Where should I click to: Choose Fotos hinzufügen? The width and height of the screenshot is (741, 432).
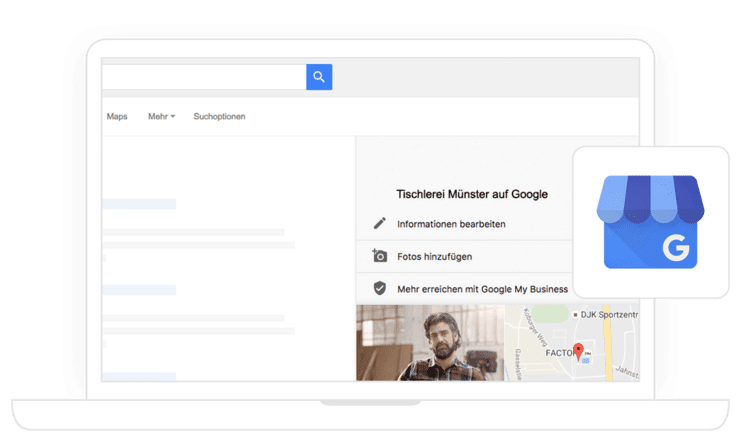pyautogui.click(x=434, y=257)
